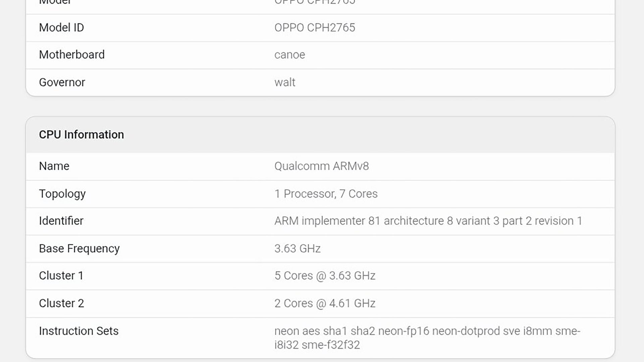Click the Cluster 2 row label
The height and width of the screenshot is (362, 644).
point(61,303)
